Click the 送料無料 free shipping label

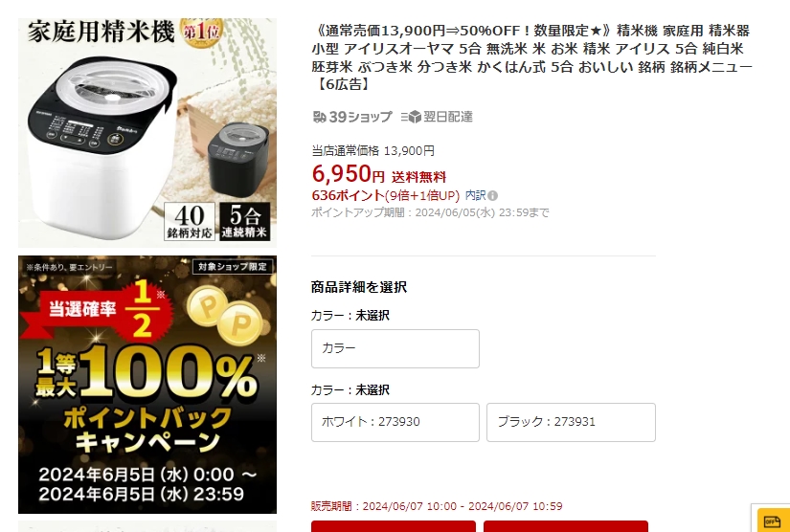click(418, 177)
